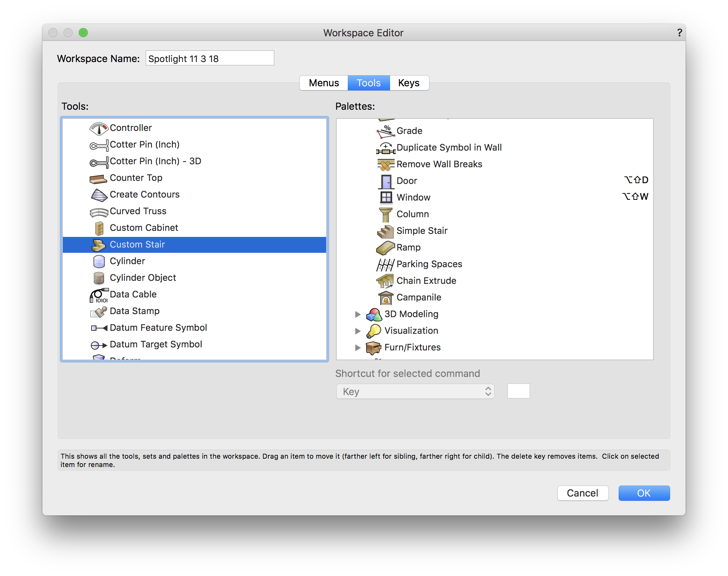Image resolution: width=728 pixels, height=576 pixels.
Task: Select the Data Cable tool icon
Action: [x=99, y=295]
